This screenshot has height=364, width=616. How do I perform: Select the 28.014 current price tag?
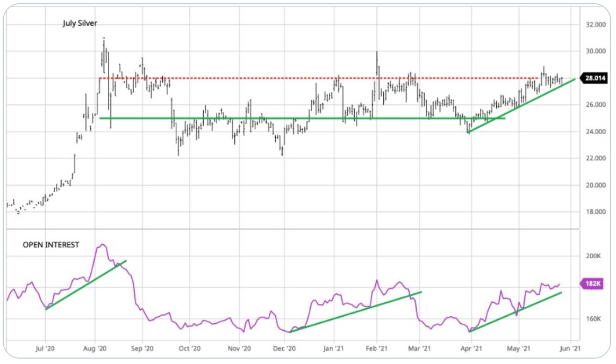coord(595,78)
